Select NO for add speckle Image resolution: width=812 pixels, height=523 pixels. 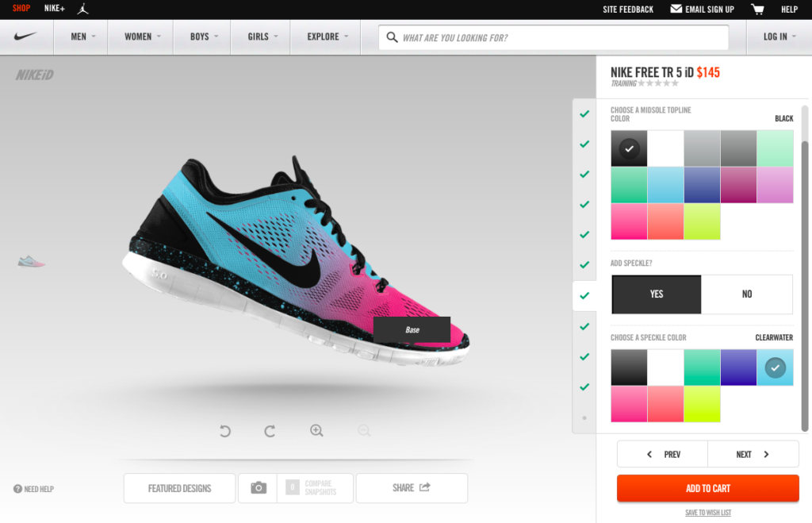[x=747, y=294]
